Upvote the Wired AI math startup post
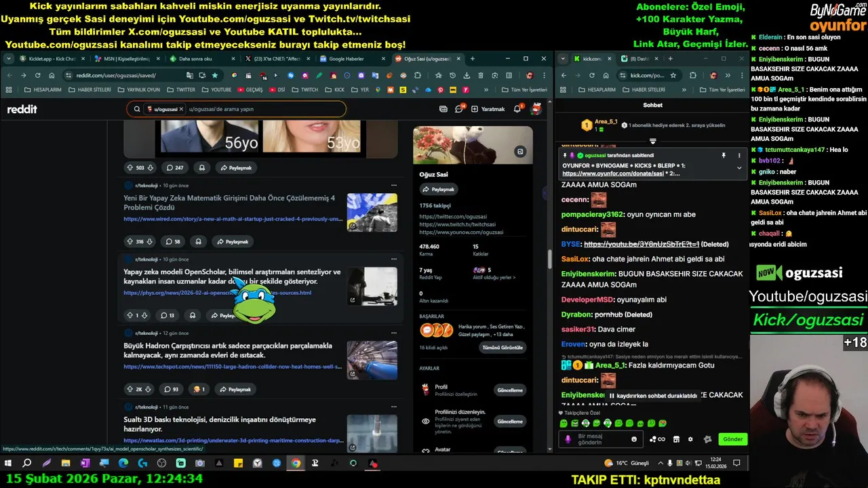 [130, 241]
